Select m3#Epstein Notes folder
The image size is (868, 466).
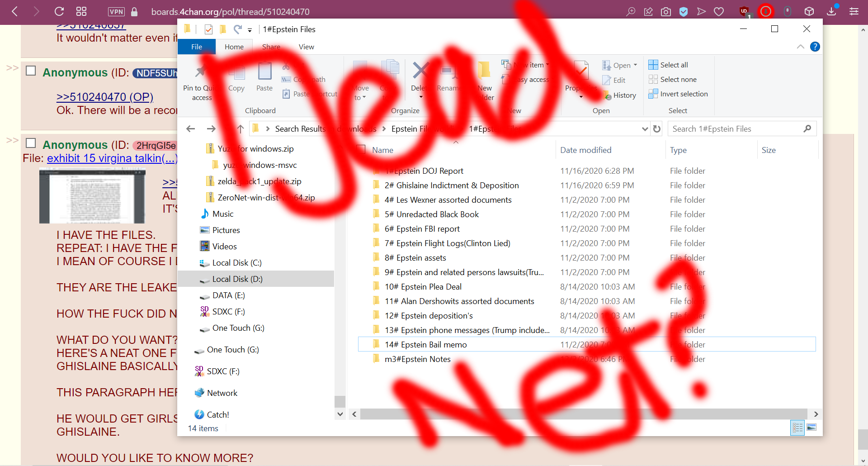click(x=418, y=359)
